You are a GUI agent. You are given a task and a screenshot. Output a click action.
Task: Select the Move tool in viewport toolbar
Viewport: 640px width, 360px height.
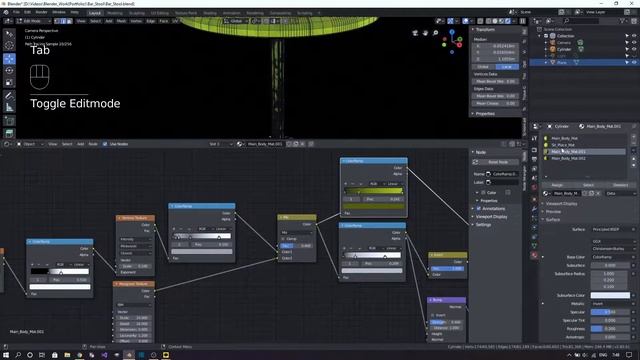coord(9,58)
